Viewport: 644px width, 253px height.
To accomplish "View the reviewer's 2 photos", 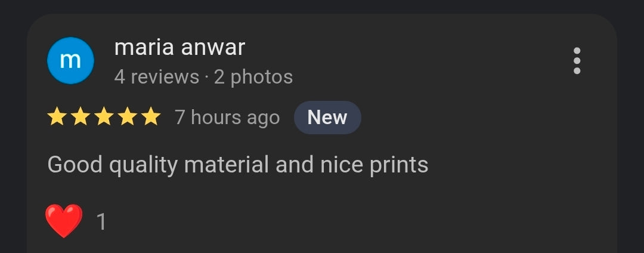I will pos(253,77).
